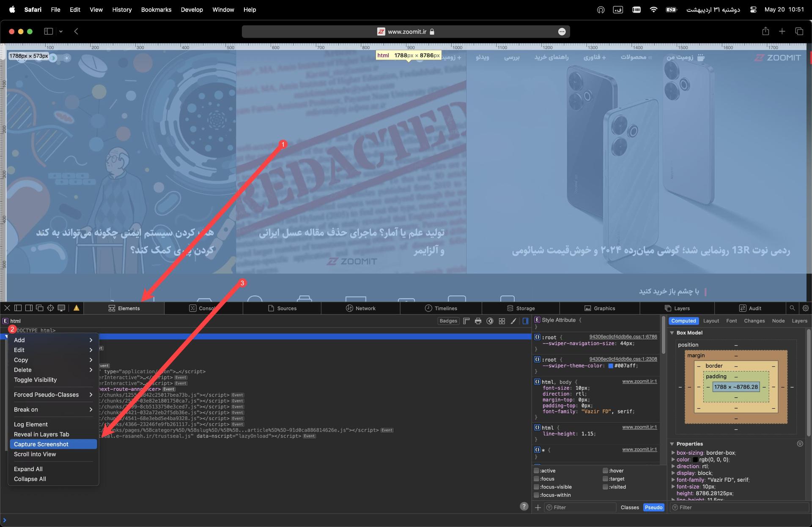
Task: Open the Layout sidebar tab
Action: (711, 321)
